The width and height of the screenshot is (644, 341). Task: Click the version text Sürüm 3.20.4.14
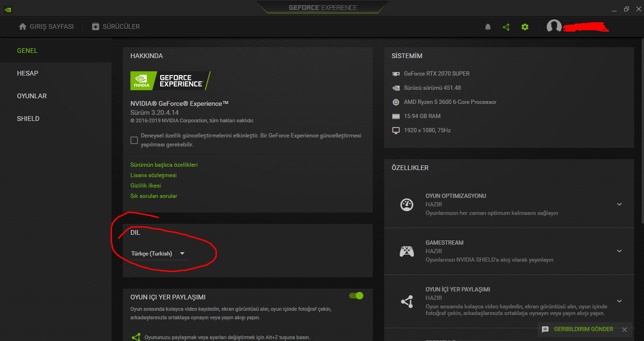coord(155,113)
